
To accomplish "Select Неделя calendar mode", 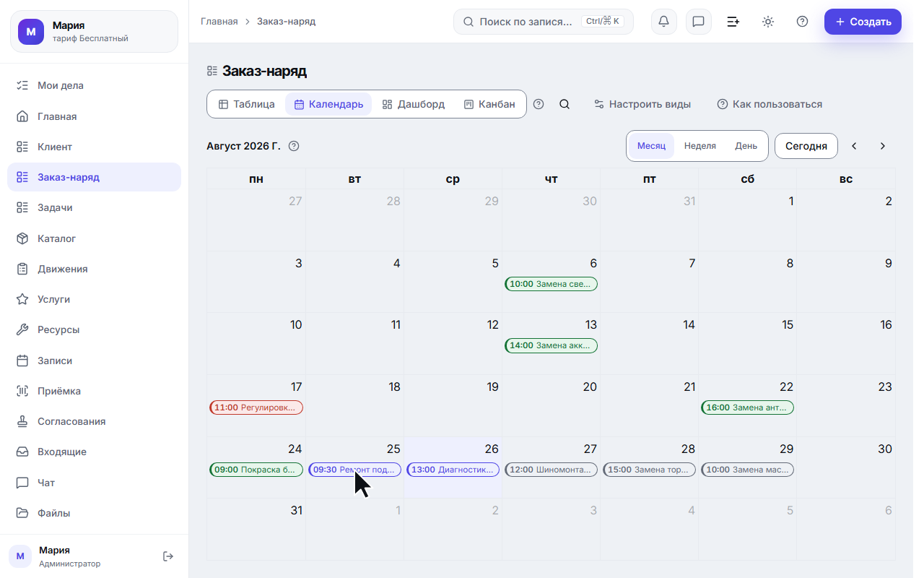I will click(x=700, y=146).
